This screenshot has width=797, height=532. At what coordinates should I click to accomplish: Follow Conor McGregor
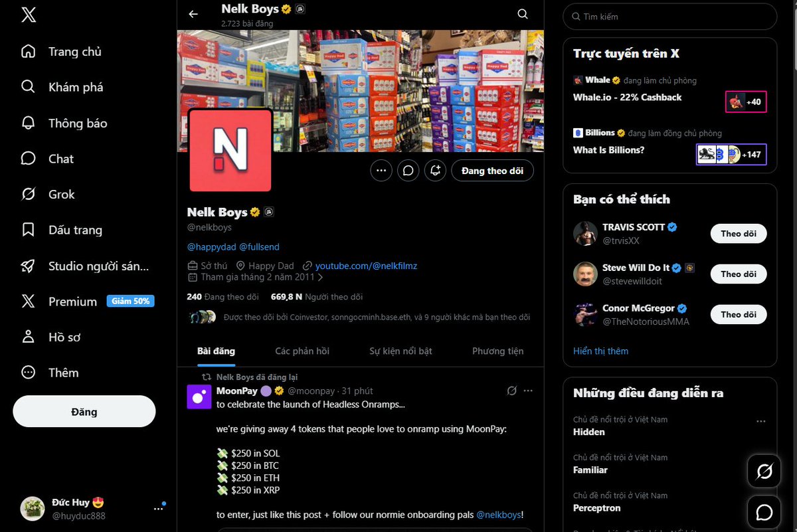(x=739, y=314)
